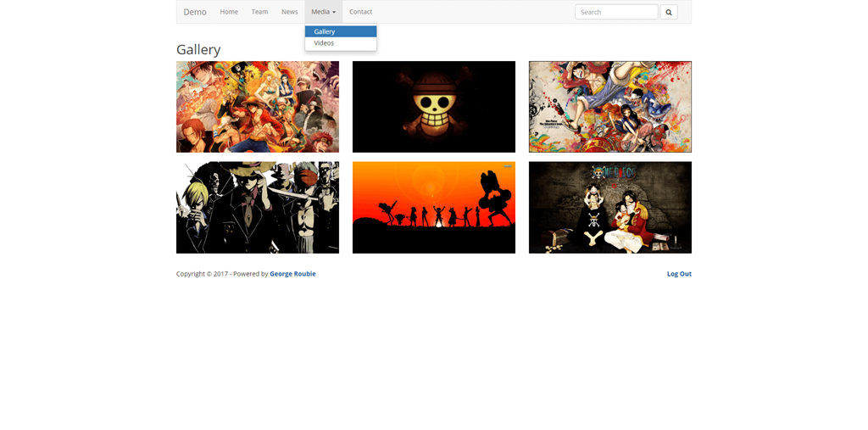Open the colorful crew group image
Screen dimensions: 868x430
258,107
